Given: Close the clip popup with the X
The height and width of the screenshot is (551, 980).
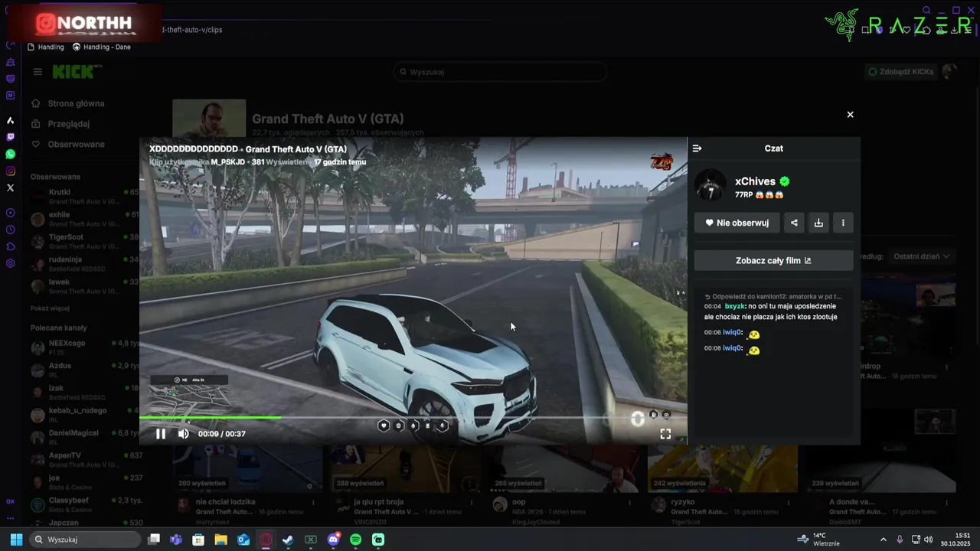Looking at the screenshot, I should [x=850, y=115].
